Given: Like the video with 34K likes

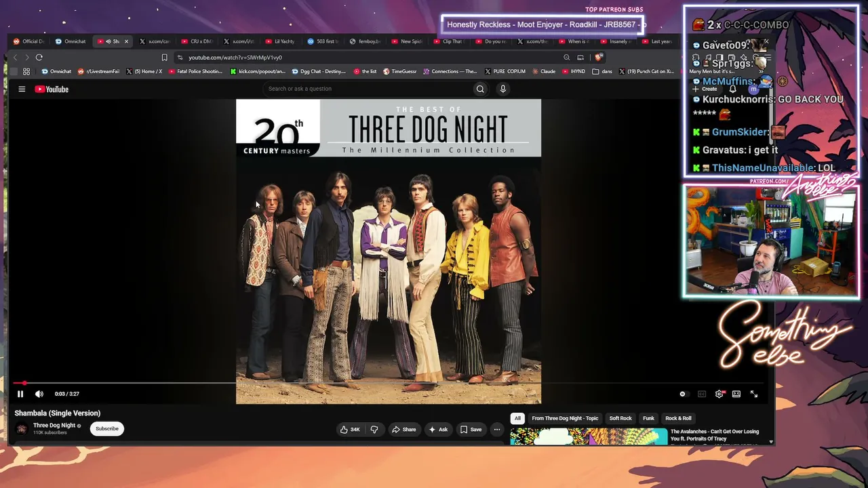Looking at the screenshot, I should 350,429.
